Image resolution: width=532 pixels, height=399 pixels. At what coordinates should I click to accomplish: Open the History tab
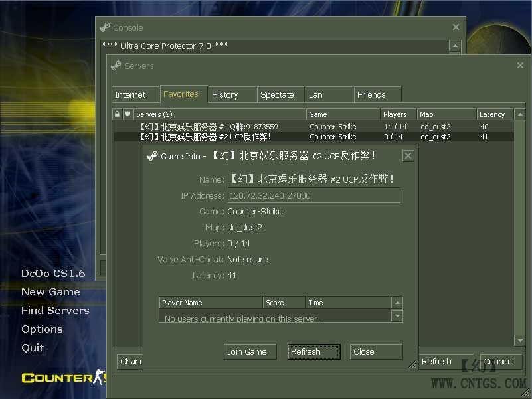point(232,94)
